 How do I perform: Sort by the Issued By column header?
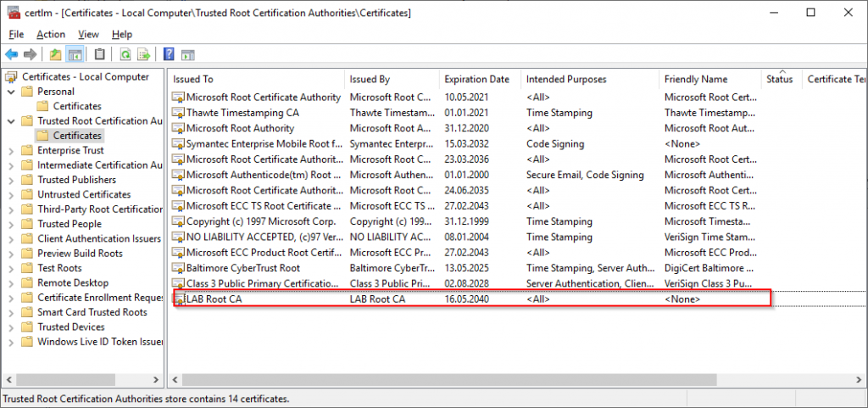392,80
